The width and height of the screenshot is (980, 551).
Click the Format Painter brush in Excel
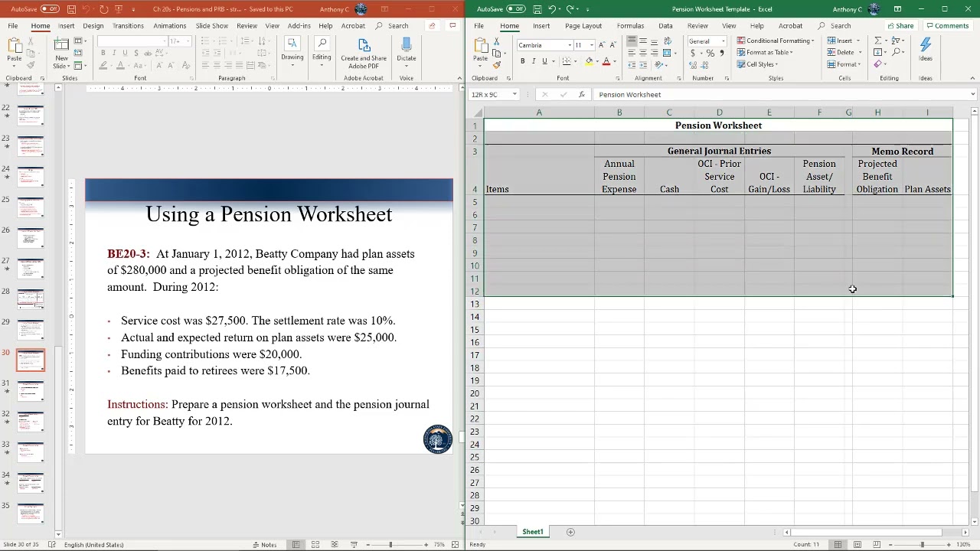point(496,65)
